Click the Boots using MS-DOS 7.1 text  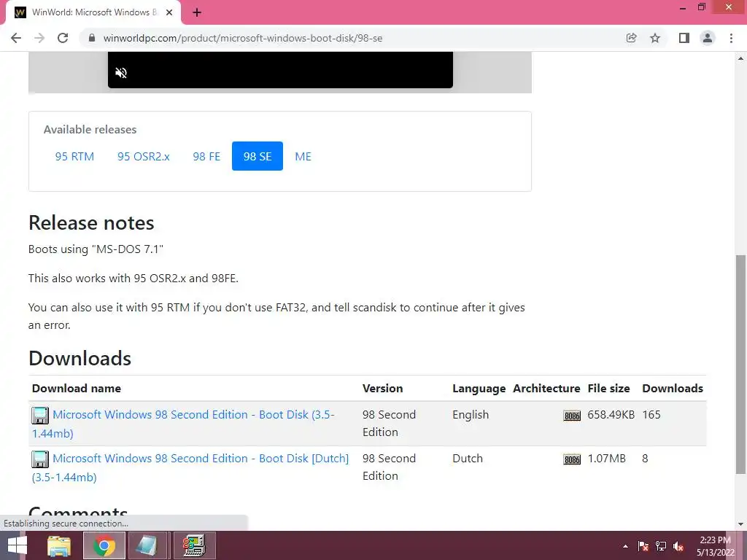coord(96,249)
